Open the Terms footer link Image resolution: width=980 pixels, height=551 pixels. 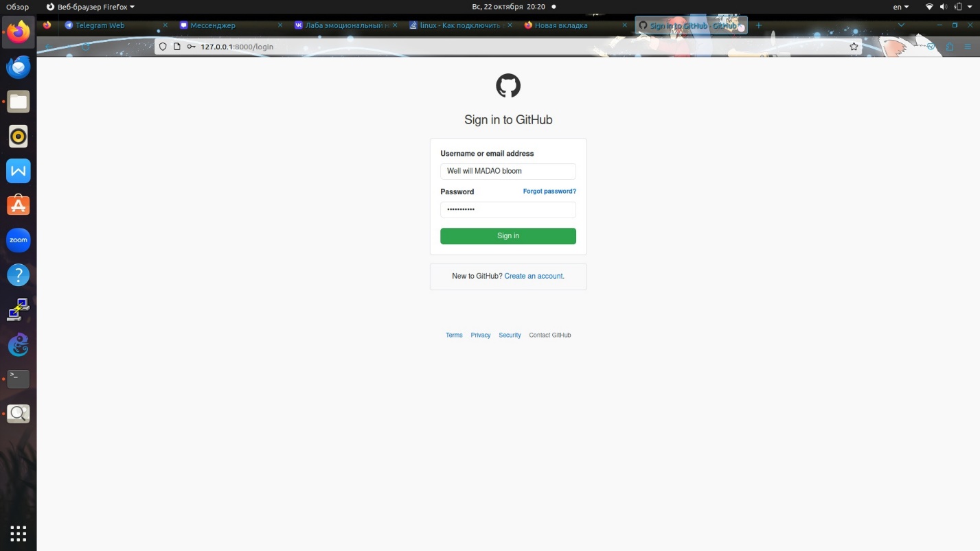pyautogui.click(x=454, y=336)
